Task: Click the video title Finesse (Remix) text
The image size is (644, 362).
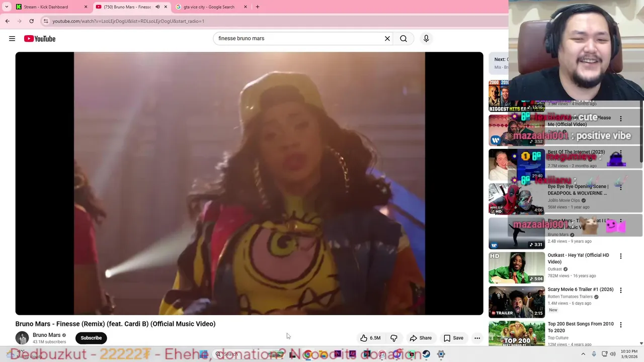Action: (x=115, y=324)
